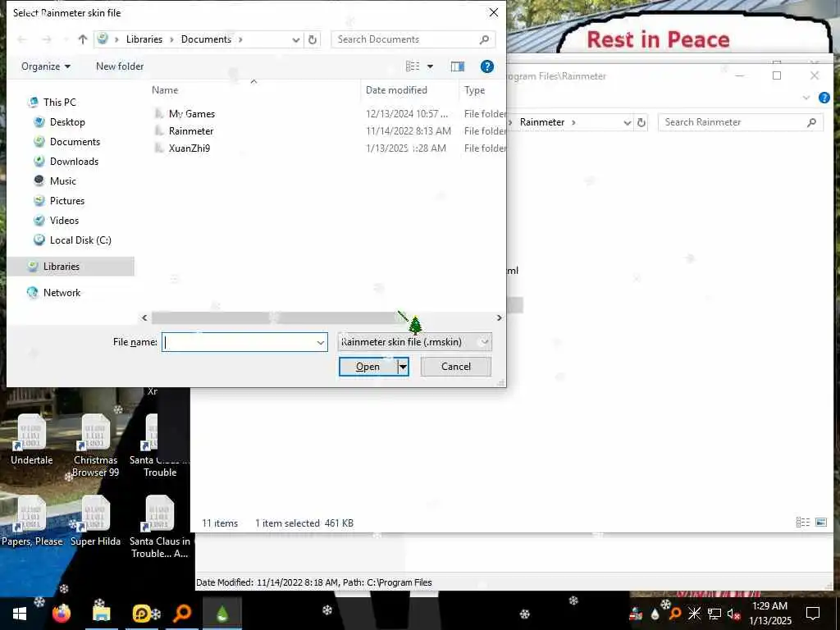Screen dimensions: 840x630
Task: Open the Organize dropdown menu
Action: tap(46, 66)
